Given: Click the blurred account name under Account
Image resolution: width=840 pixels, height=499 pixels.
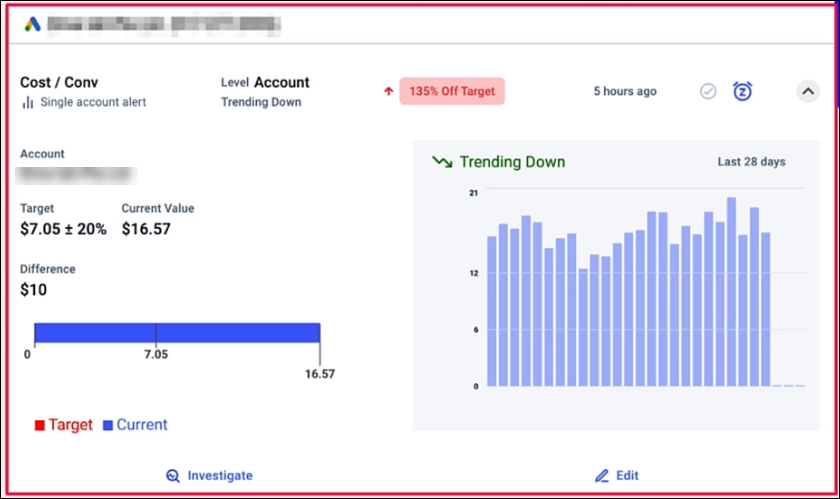Looking at the screenshot, I should pos(76,176).
